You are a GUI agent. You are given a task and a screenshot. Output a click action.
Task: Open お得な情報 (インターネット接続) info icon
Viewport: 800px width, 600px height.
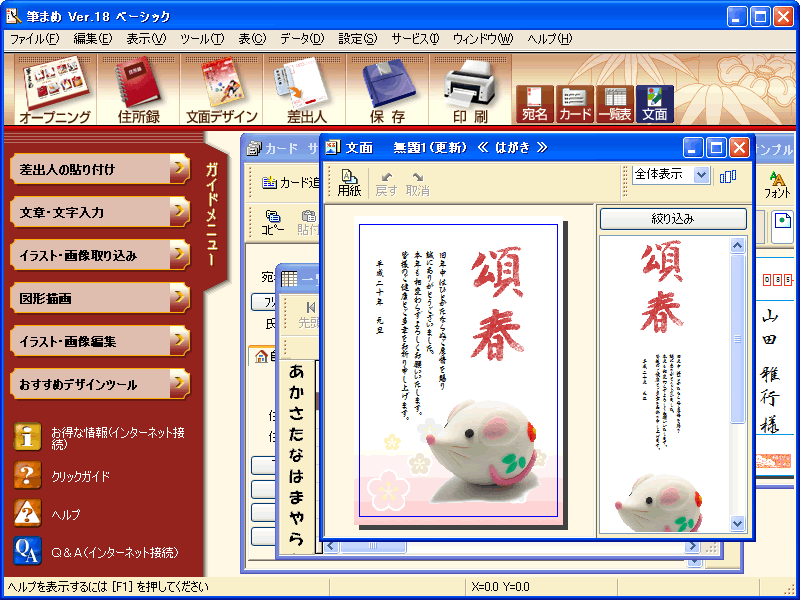tap(27, 437)
